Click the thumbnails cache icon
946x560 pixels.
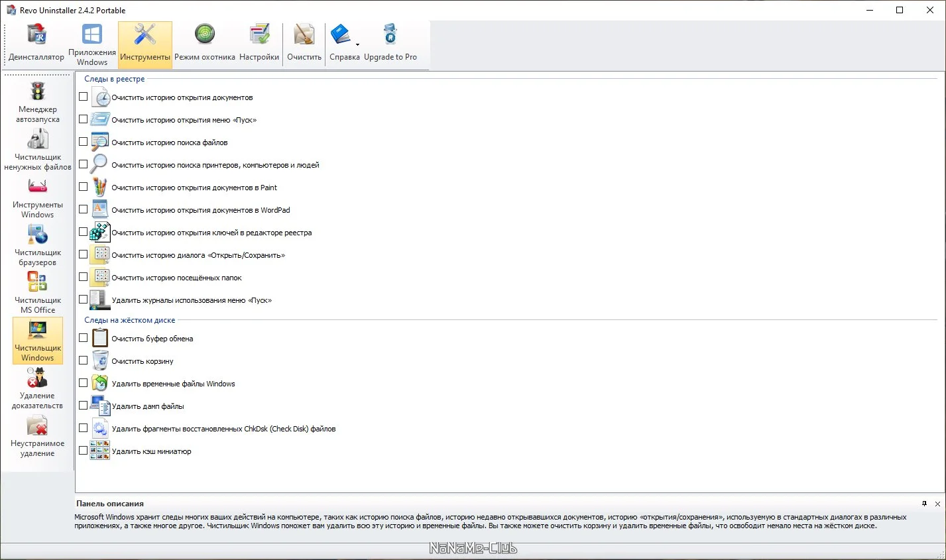(x=100, y=451)
